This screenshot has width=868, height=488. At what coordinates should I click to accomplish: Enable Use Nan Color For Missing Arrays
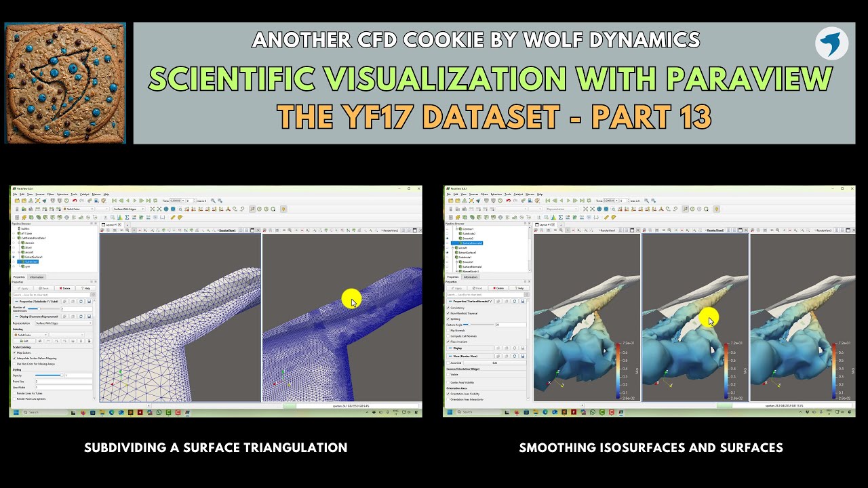click(x=14, y=364)
